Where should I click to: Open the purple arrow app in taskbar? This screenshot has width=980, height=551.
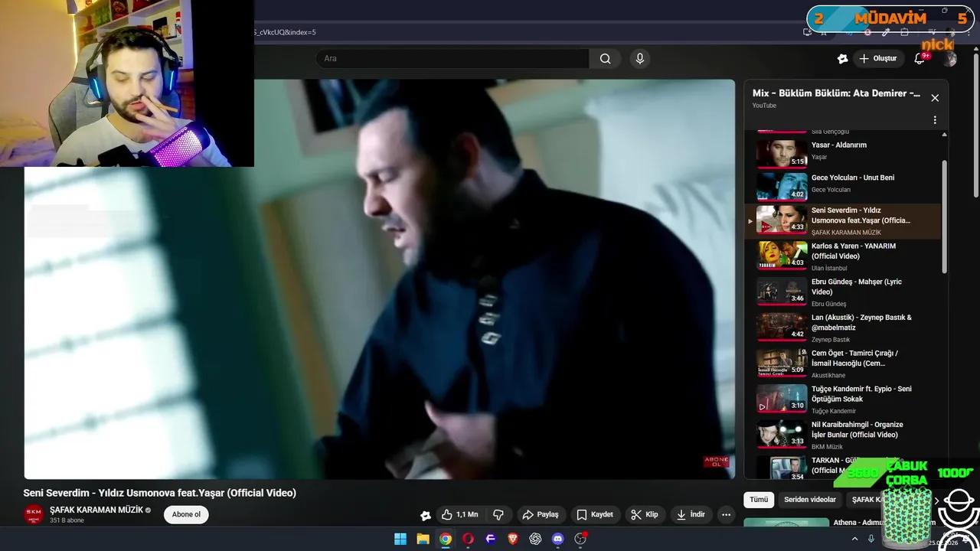coord(490,539)
